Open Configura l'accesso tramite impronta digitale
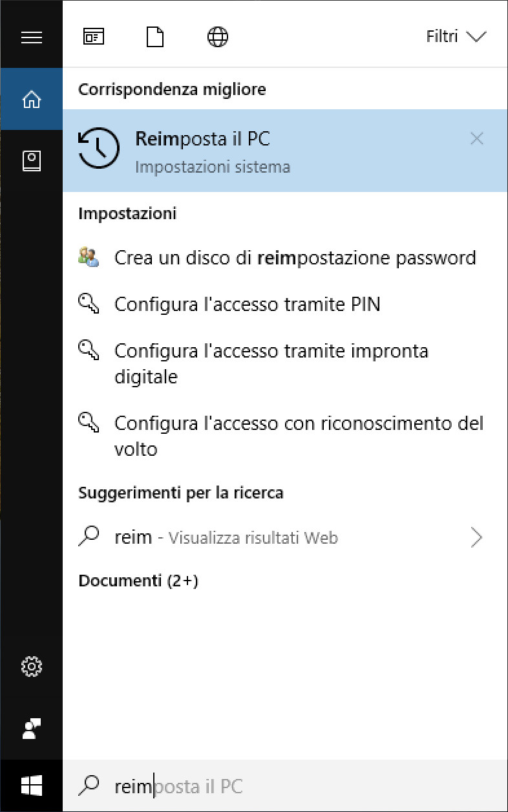The image size is (508, 812). (x=271, y=363)
